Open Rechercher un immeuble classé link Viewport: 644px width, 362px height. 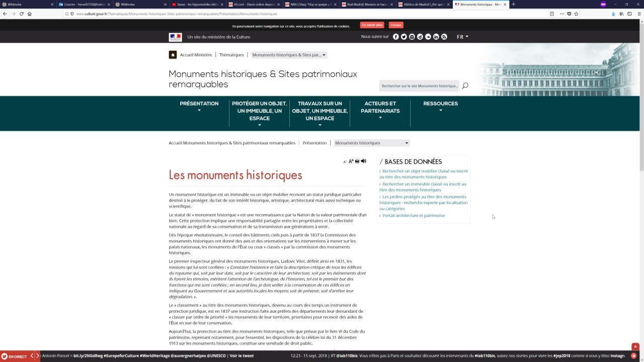[423, 187]
